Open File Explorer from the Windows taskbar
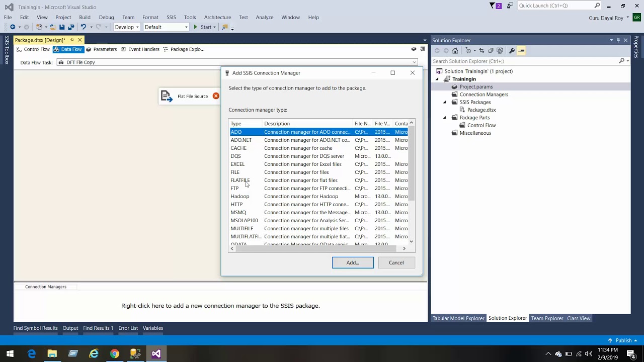Viewport: 644px width, 362px height. (52, 354)
